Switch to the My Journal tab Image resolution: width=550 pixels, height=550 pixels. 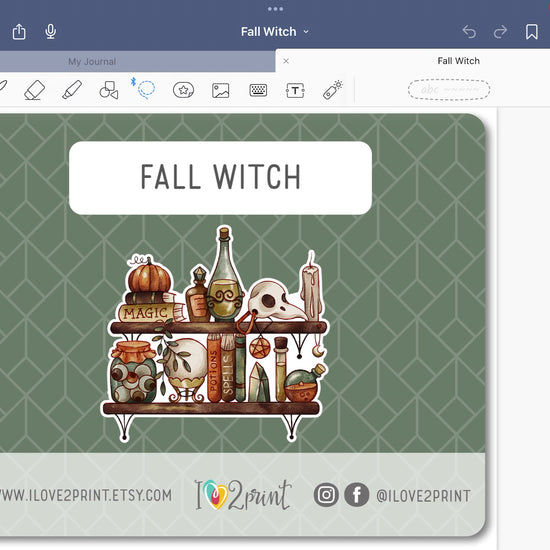coord(92,62)
